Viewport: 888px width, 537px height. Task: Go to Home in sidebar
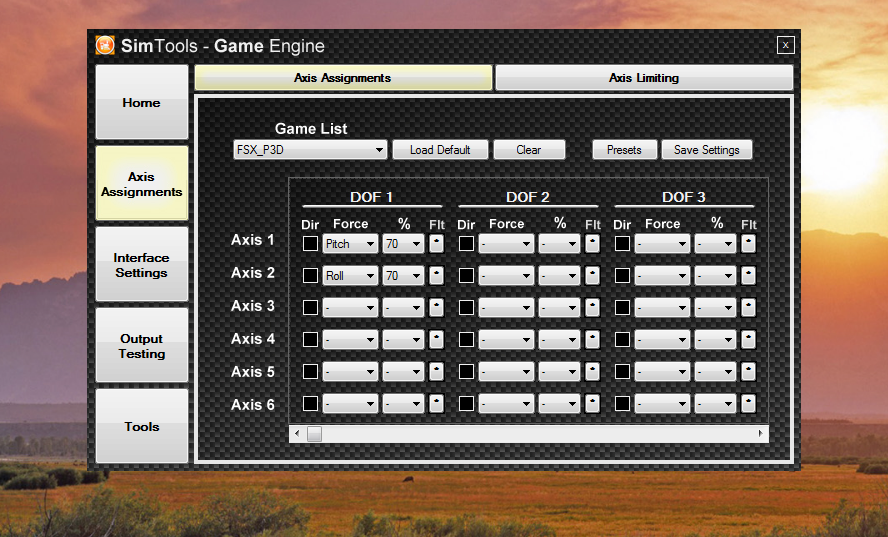[x=142, y=102]
